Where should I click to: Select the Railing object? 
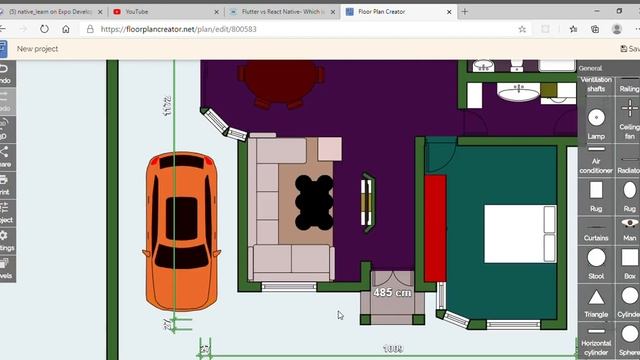coord(629,84)
